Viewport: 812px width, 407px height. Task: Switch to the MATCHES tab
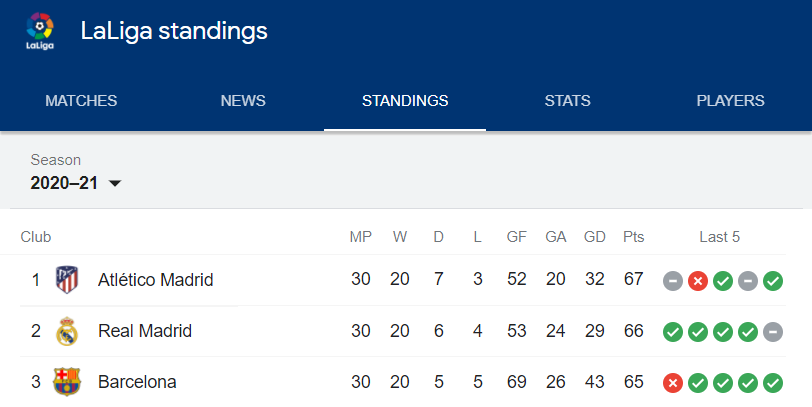click(x=81, y=100)
